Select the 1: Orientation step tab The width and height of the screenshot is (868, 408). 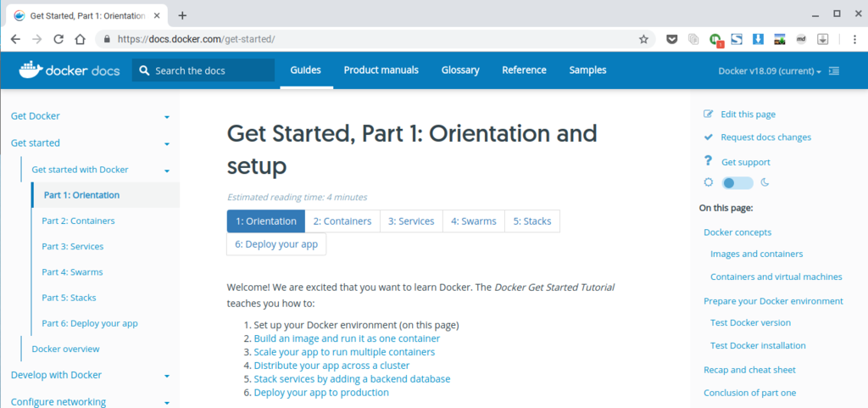pos(265,221)
